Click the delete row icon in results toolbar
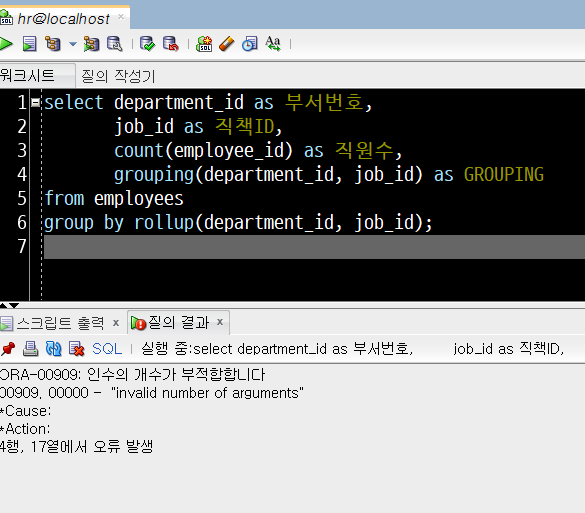This screenshot has height=513, width=585. tap(76, 349)
